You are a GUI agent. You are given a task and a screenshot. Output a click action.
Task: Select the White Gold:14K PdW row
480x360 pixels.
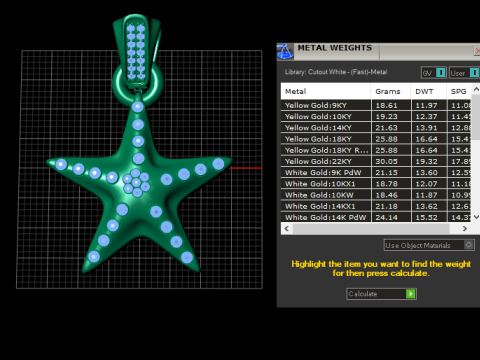point(376,217)
